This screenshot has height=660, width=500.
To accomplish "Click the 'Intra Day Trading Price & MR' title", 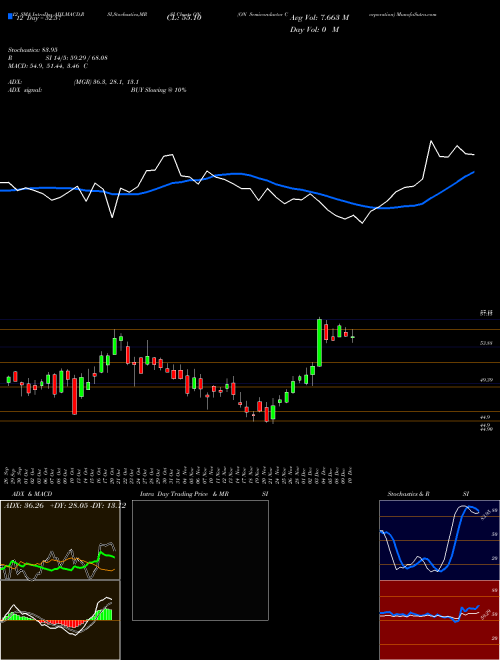I will (184, 494).
